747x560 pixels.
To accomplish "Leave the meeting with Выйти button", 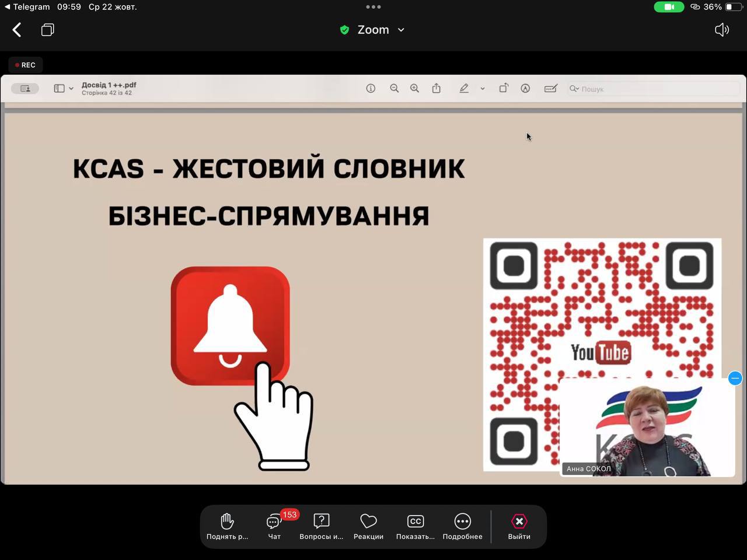I will (519, 526).
